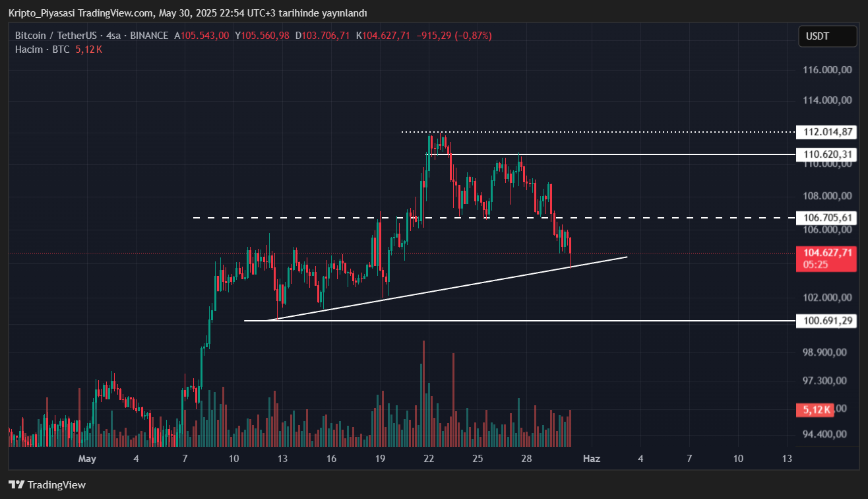This screenshot has width=868, height=499.
Task: Click the close value K104.627,71 in legend
Action: point(383,36)
